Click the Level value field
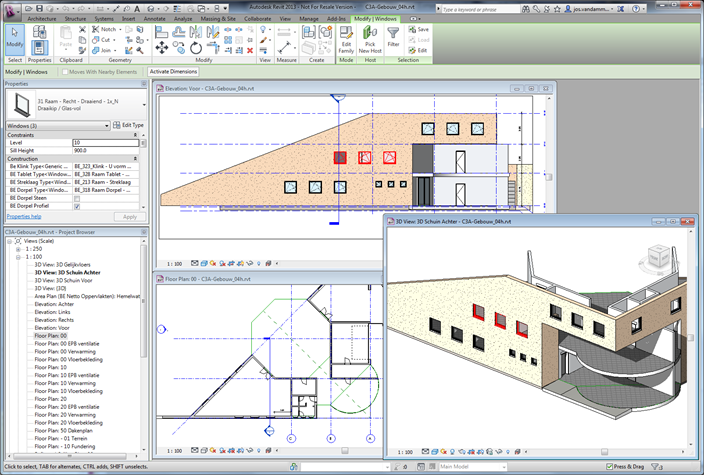704x475 pixels. point(106,143)
